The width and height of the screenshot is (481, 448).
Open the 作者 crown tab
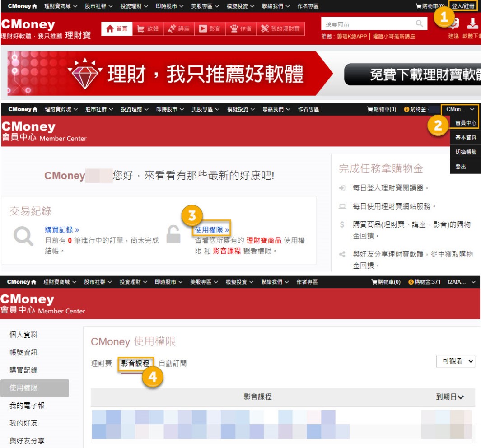pyautogui.click(x=241, y=29)
